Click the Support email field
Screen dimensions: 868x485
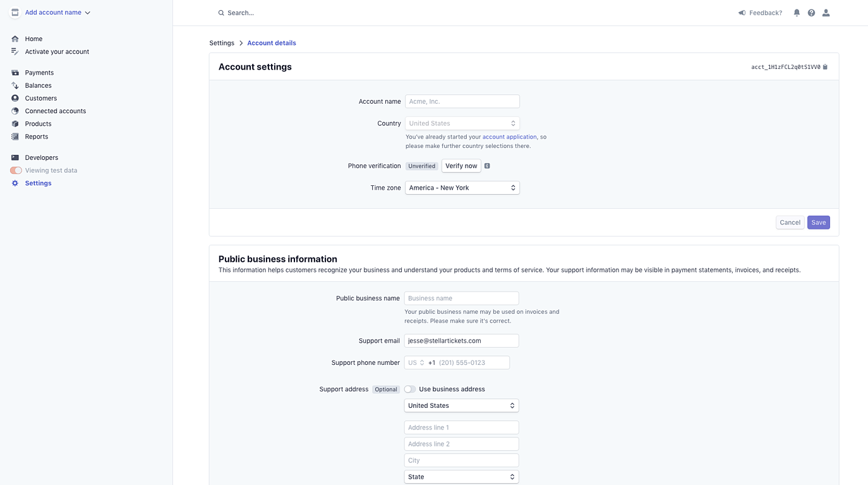point(461,341)
